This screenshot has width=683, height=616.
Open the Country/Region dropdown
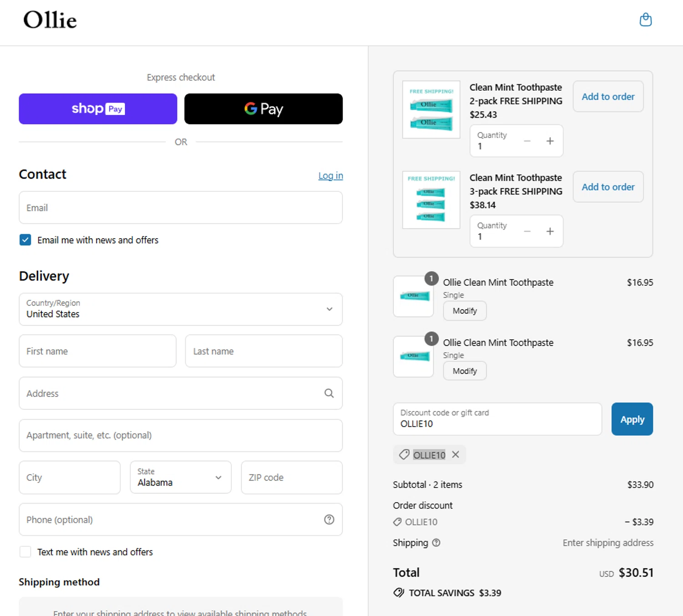(181, 309)
